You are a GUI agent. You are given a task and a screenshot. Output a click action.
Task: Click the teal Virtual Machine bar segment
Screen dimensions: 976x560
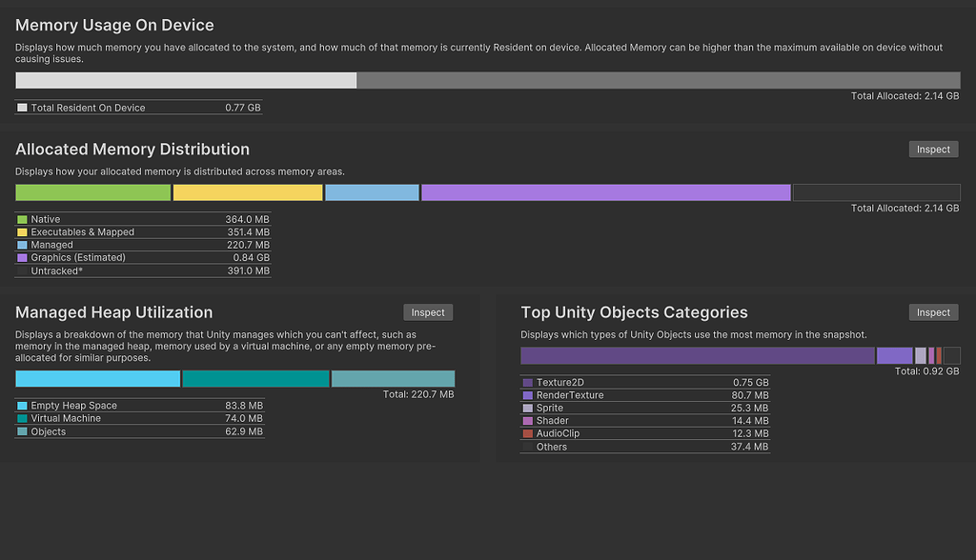click(x=254, y=378)
